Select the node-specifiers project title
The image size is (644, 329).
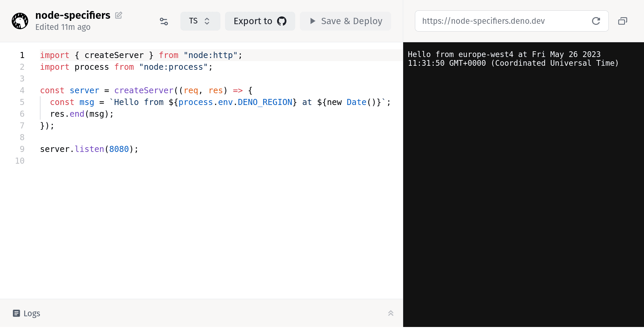[73, 15]
